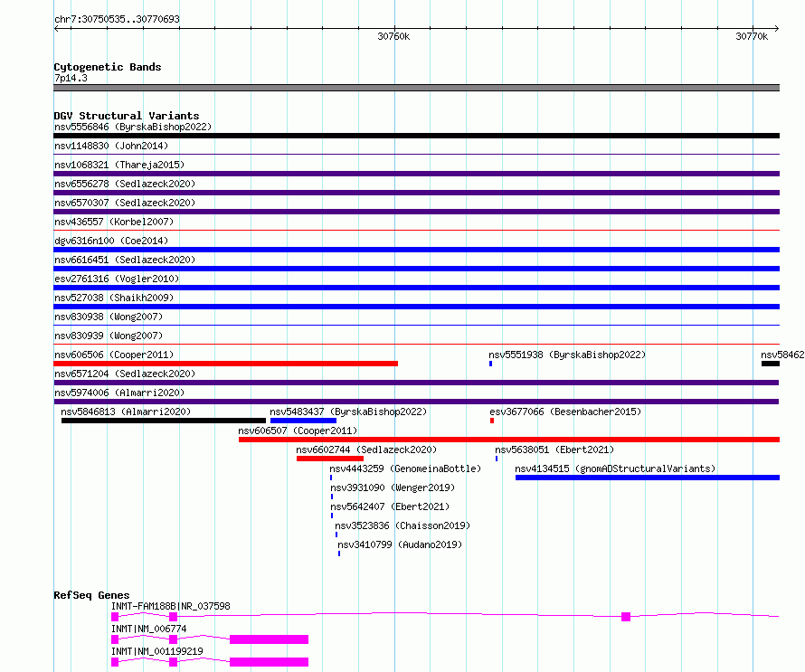Click the nsv830939 (Wong2007) label

(x=109, y=336)
